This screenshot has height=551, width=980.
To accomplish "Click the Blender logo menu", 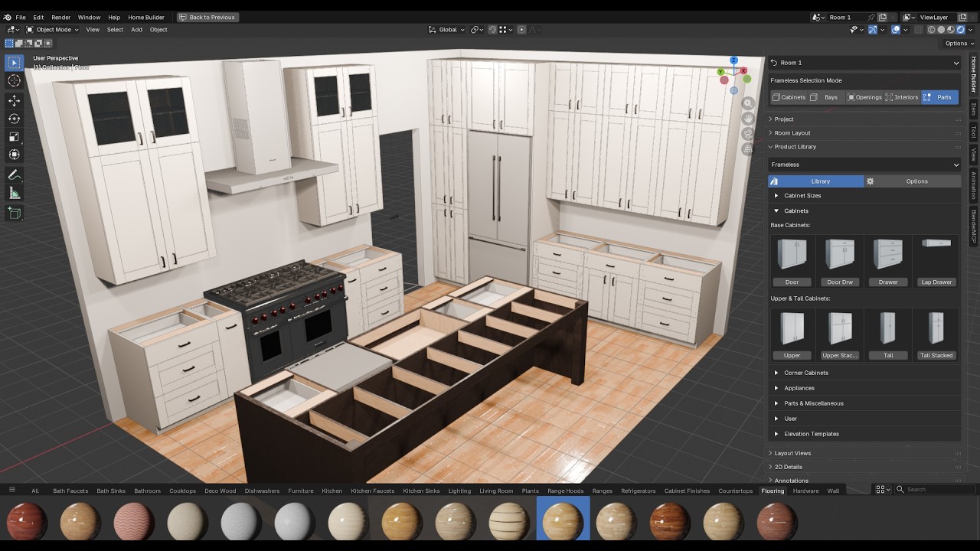I will pos(7,17).
